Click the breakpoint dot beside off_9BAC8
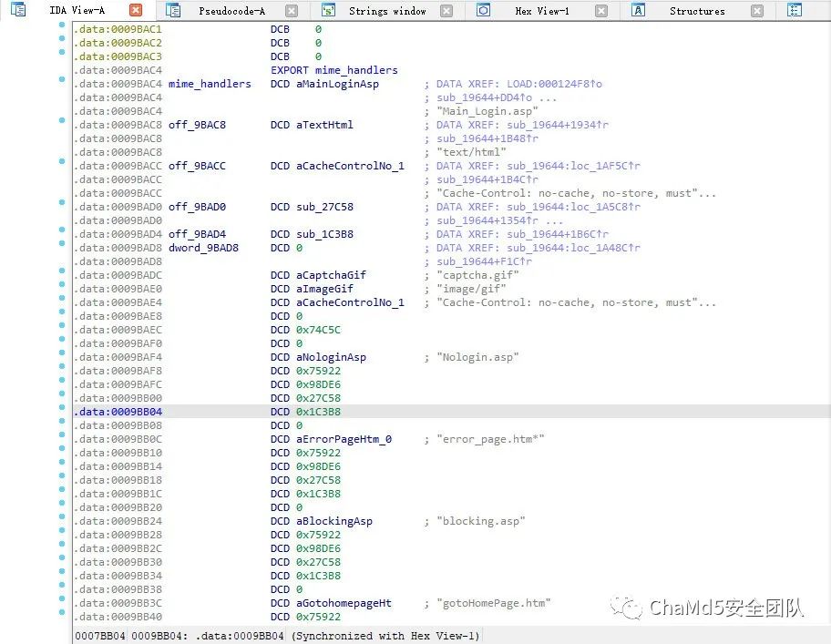Viewport: 831px width, 644px height. [x=62, y=120]
